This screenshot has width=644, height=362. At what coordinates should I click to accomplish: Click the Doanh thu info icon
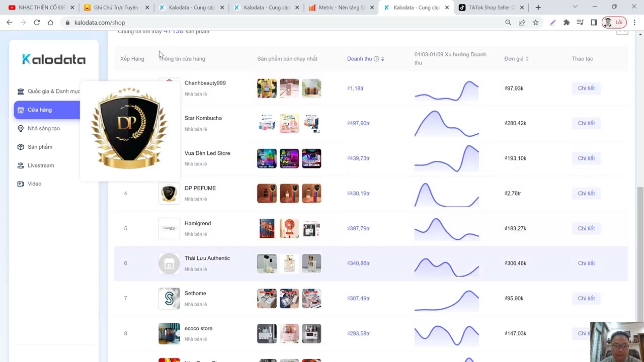[x=376, y=59]
